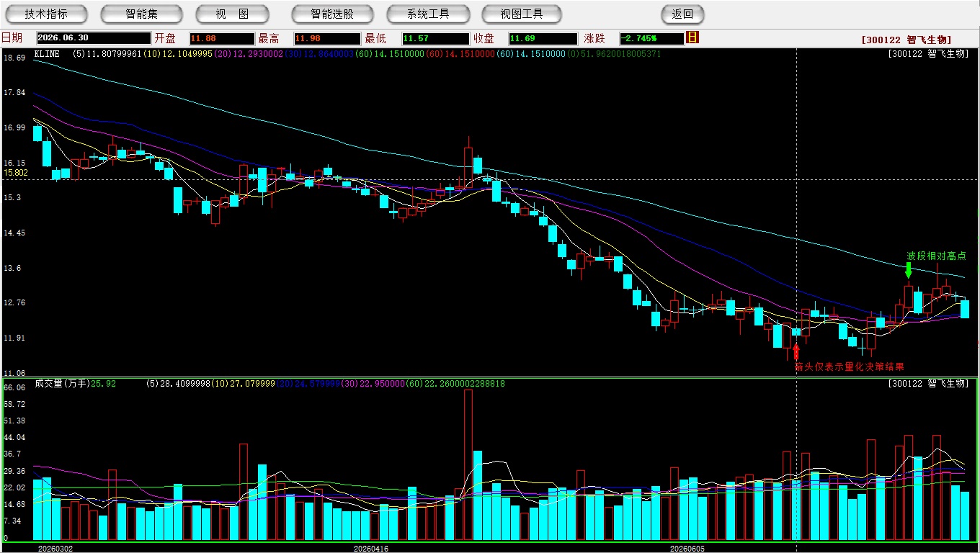The height and width of the screenshot is (553, 980).
Task: Click the 涨跌 value field -2.745%
Action: tap(651, 38)
